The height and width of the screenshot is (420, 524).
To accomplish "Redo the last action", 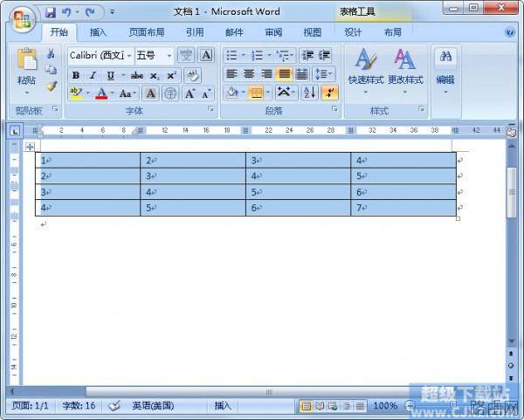I will pyautogui.click(x=90, y=13).
